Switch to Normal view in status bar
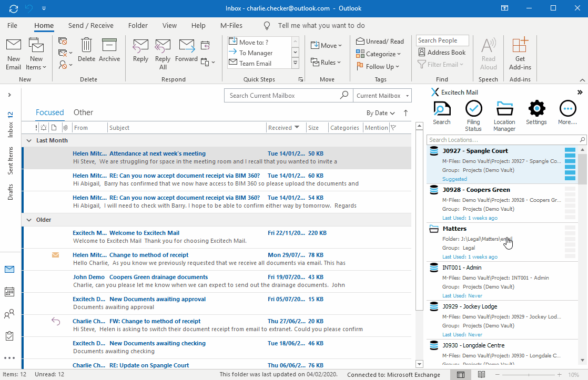Screen dimensions: 588x380 461,375
